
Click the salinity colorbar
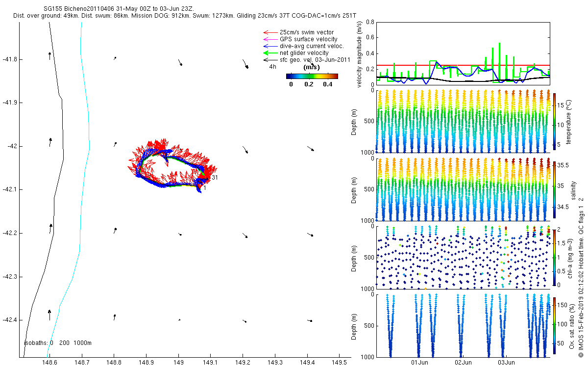(555, 189)
